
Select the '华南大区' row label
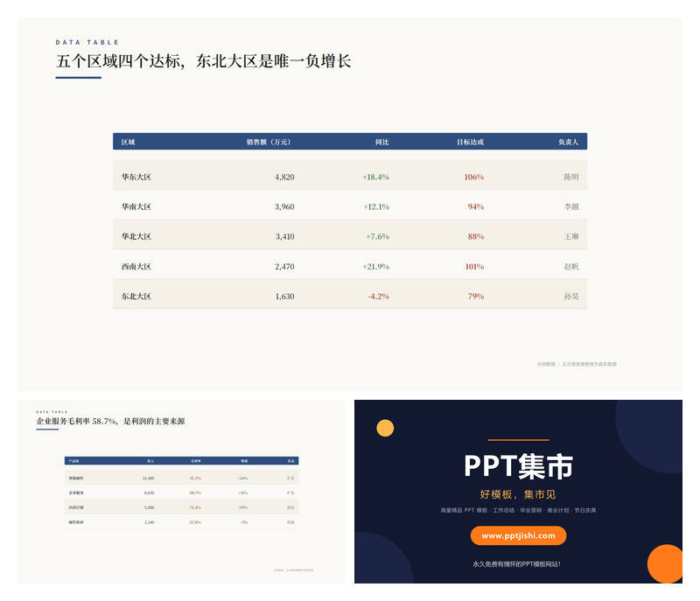[x=136, y=206]
